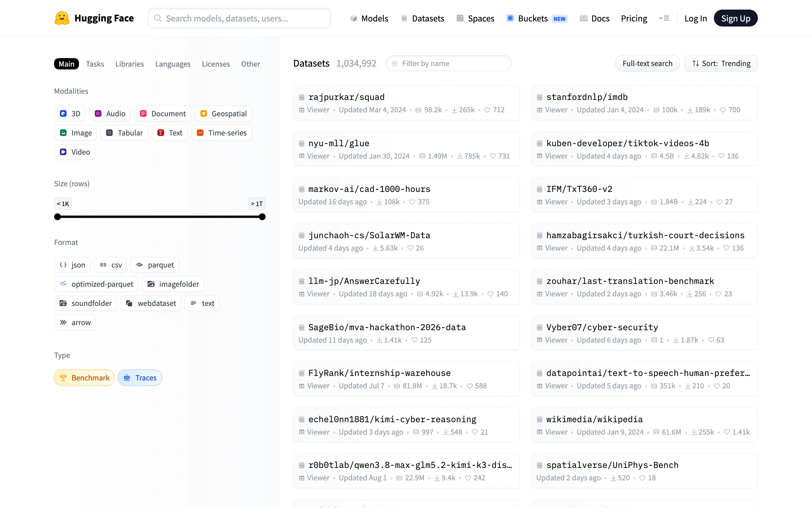Select the imagefolder format filter
This screenshot has height=508, width=812.
173,284
